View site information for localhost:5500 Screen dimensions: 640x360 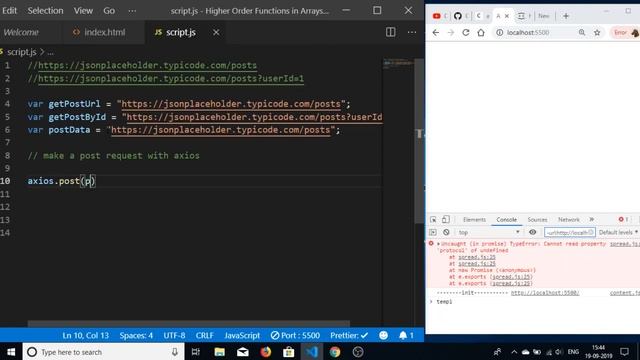pyautogui.click(x=500, y=33)
